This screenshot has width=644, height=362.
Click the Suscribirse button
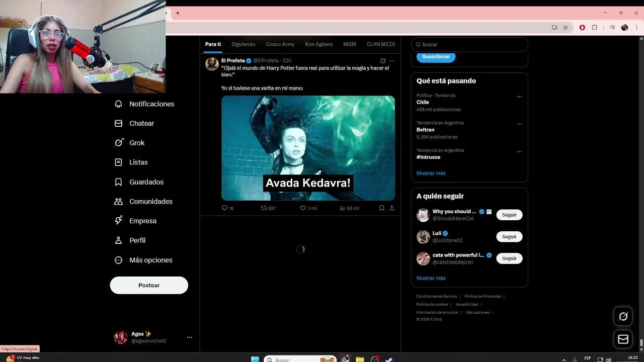click(436, 57)
